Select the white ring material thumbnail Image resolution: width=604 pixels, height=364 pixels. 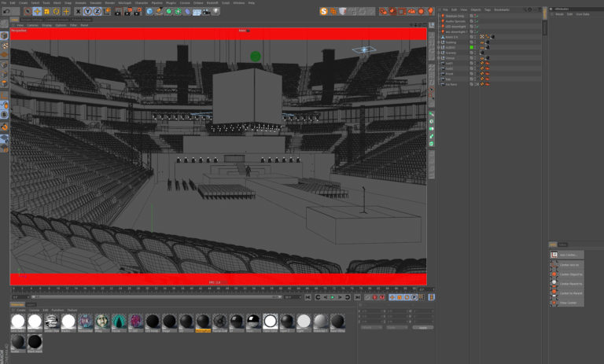(x=271, y=322)
